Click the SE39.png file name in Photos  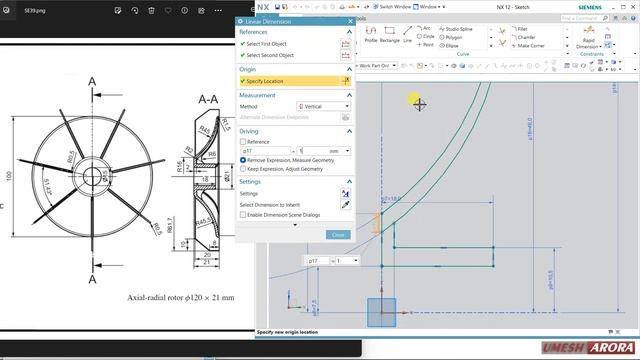click(35, 11)
